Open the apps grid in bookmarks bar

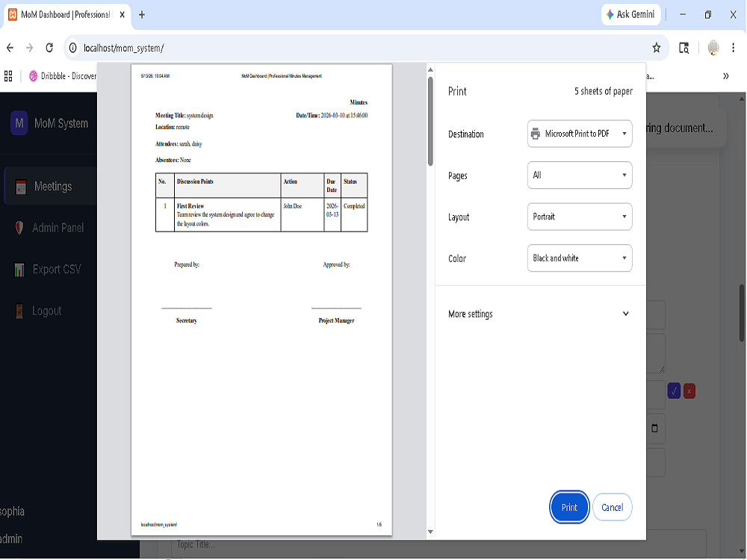(8, 75)
